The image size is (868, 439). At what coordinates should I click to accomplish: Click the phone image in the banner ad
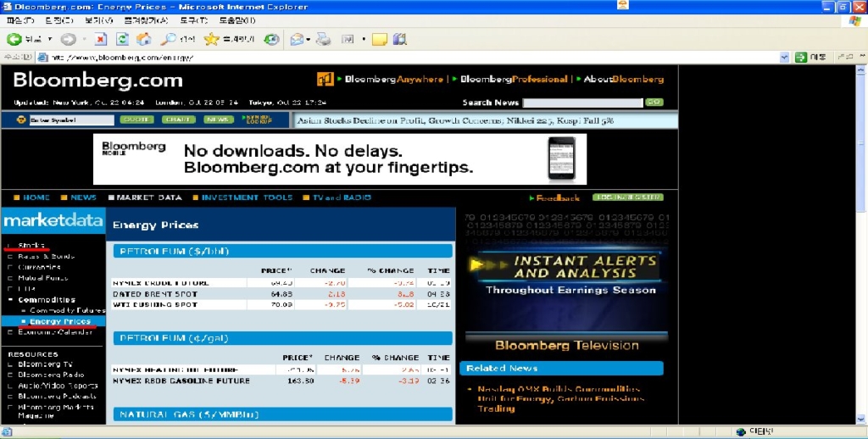coord(561,158)
